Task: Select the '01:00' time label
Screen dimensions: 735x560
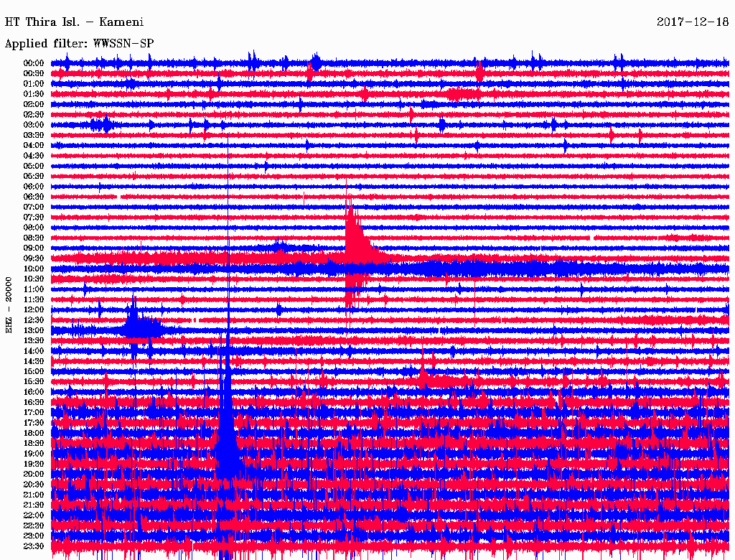Action: tap(34, 84)
